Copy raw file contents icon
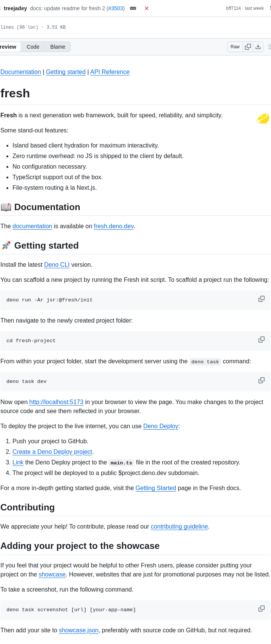 pos(248,47)
